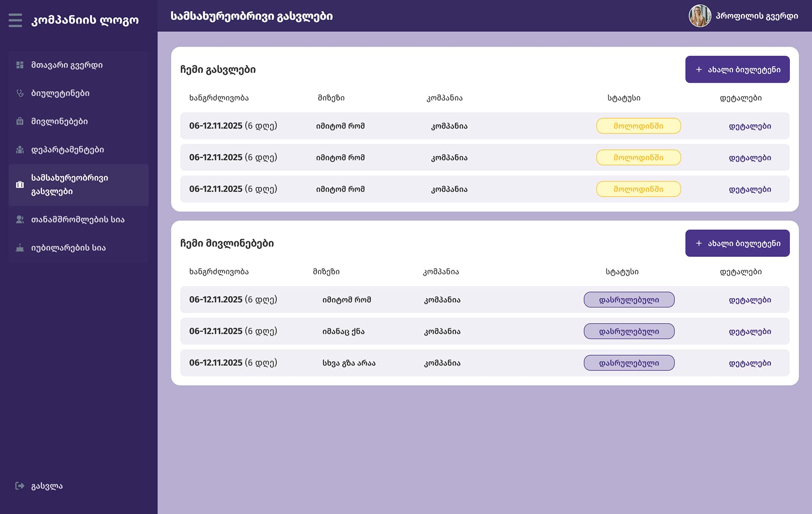
Task: Open დეტალები of first ჩემი გასვლები row
Action: [750, 126]
